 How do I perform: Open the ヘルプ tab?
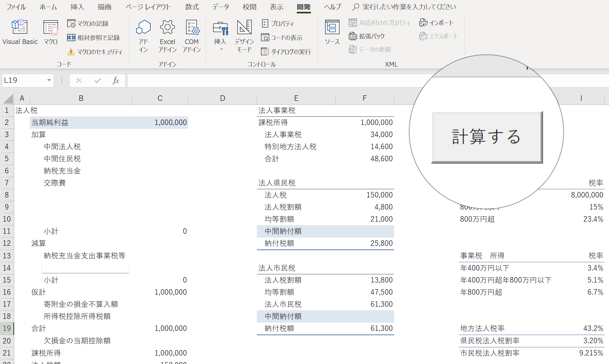[x=333, y=7]
